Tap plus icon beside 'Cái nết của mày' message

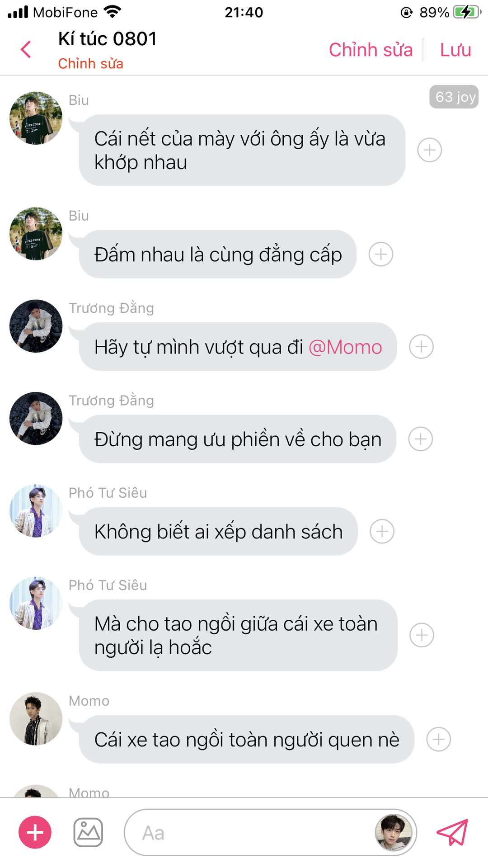click(x=429, y=150)
